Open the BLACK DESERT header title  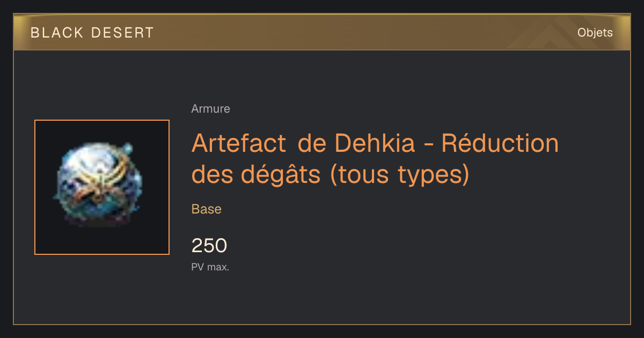92,33
